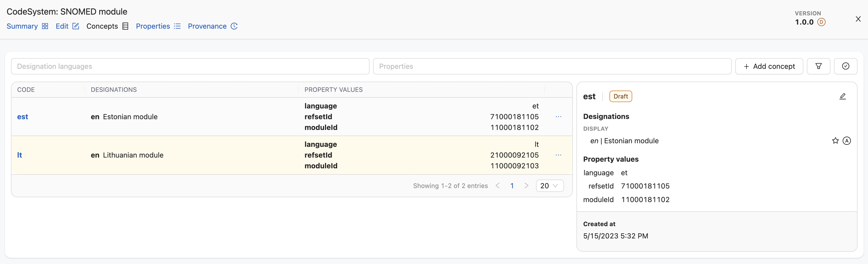The image size is (868, 264).
Task: Go to next page of entries
Action: (x=526, y=186)
